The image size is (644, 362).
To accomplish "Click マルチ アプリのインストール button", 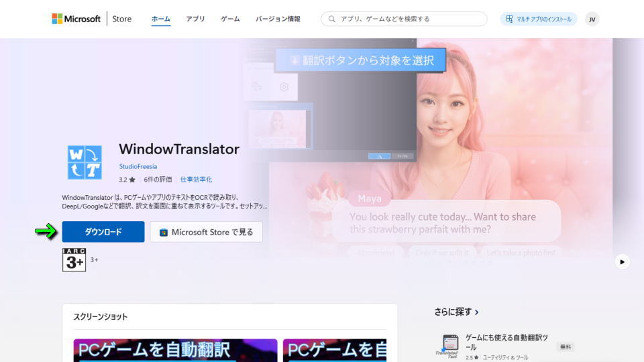I will [539, 19].
